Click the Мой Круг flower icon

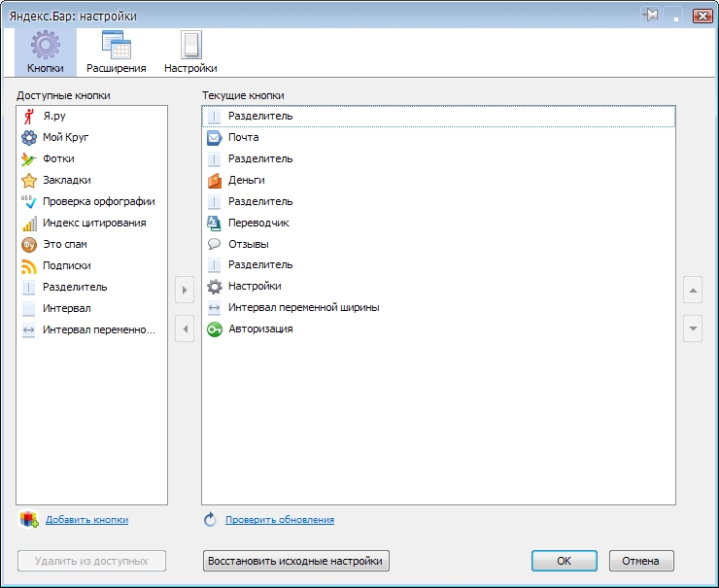[x=28, y=137]
